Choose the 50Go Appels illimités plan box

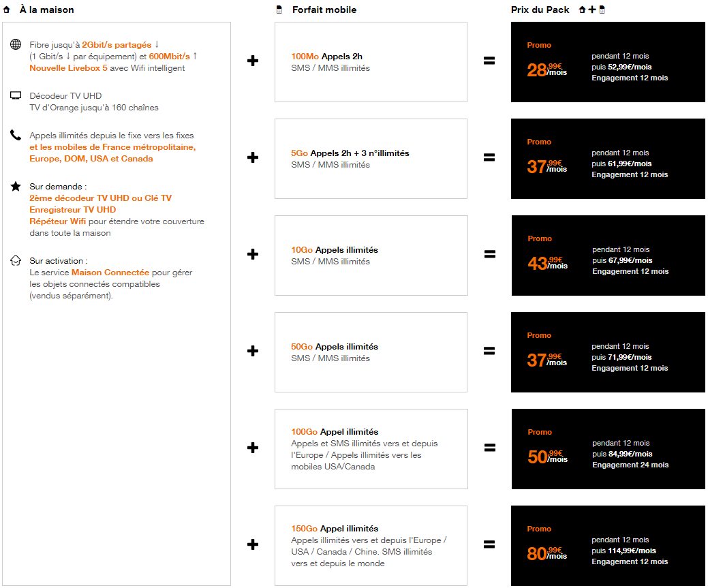371,352
